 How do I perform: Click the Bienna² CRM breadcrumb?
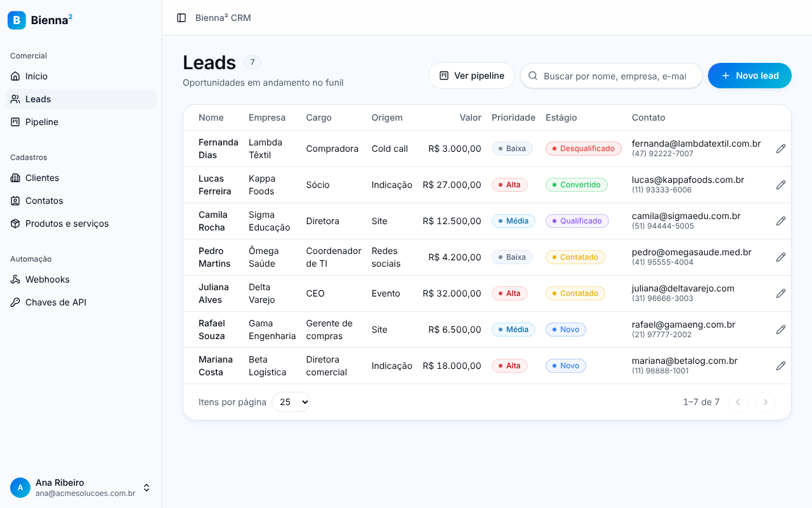click(223, 18)
